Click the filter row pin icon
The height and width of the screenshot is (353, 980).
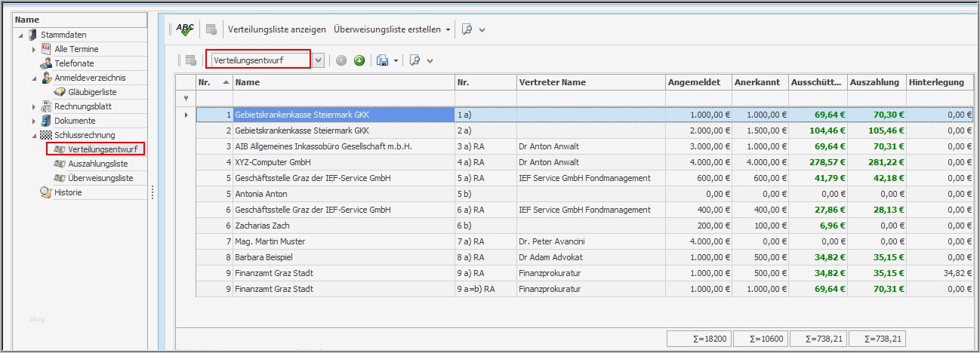(186, 98)
